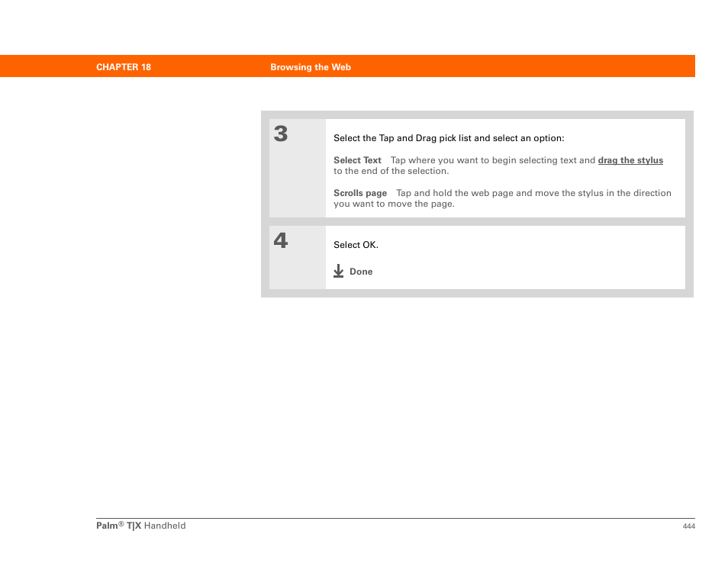
Task: Click the registered trademark symbol after Palm
Action: click(121, 523)
